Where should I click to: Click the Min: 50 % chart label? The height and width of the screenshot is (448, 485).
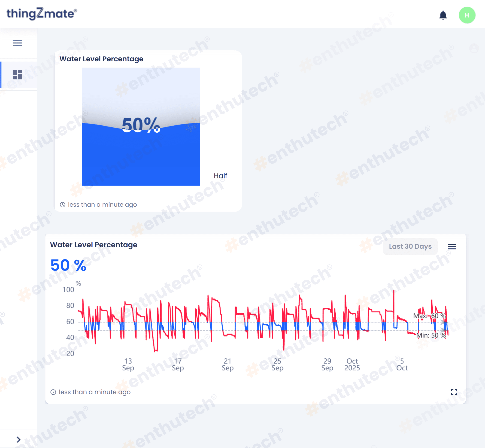[431, 335]
